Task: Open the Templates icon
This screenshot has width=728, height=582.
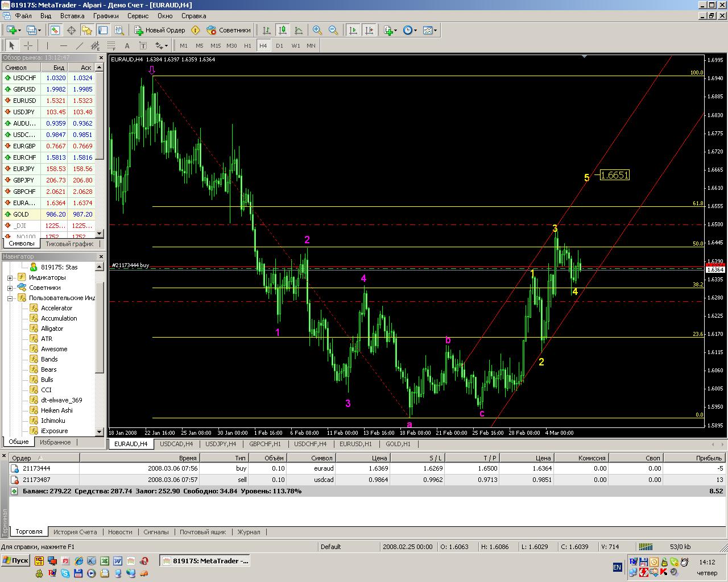Action: pos(428,30)
